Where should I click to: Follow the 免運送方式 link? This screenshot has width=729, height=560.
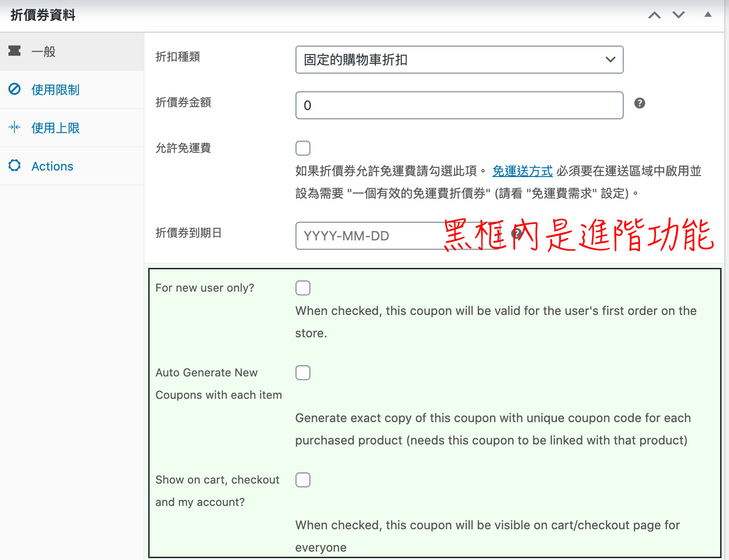[523, 171]
